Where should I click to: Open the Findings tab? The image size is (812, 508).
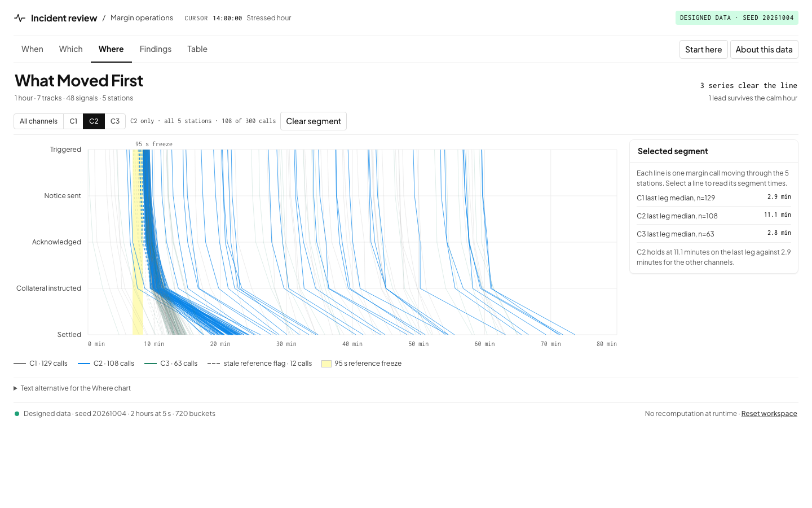(x=156, y=49)
